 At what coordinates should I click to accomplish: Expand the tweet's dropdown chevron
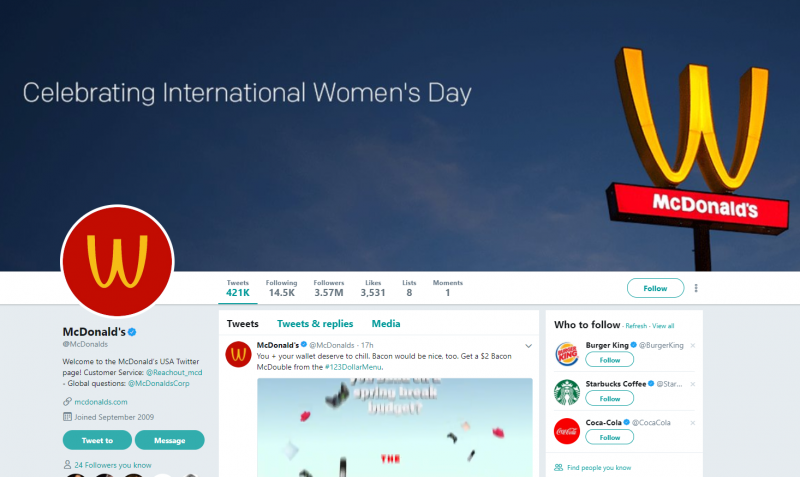pyautogui.click(x=529, y=346)
